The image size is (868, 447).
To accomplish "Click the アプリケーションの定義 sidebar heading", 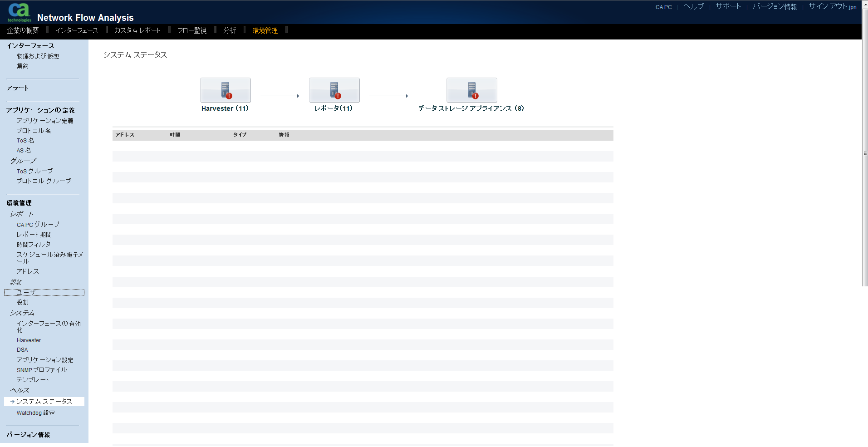I will tap(40, 110).
